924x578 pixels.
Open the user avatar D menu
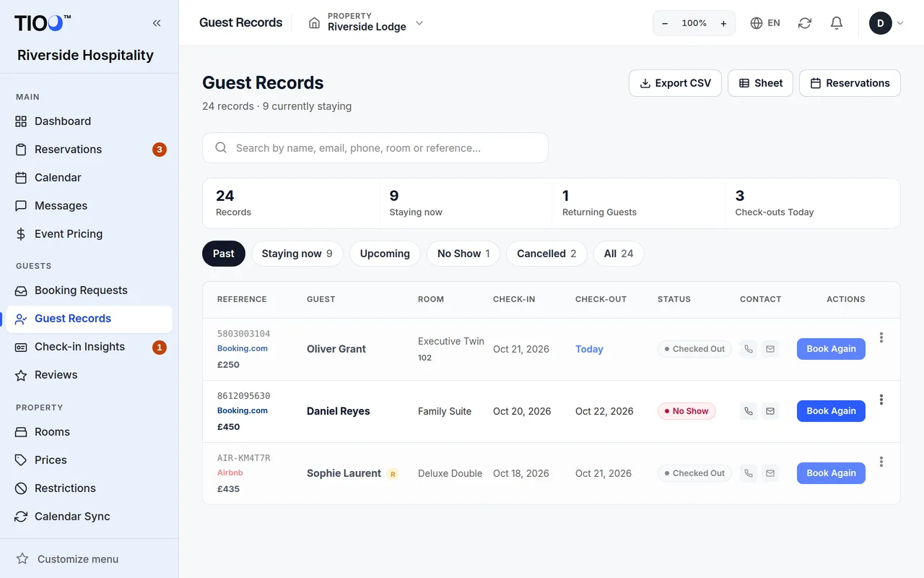click(886, 23)
